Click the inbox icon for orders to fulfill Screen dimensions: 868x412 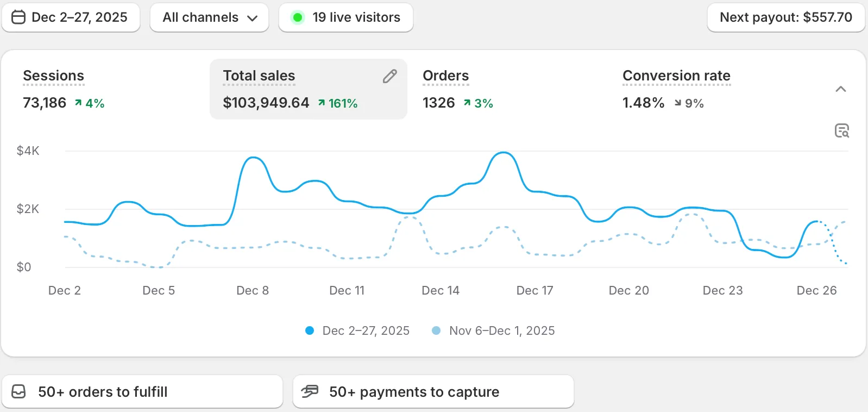[18, 392]
